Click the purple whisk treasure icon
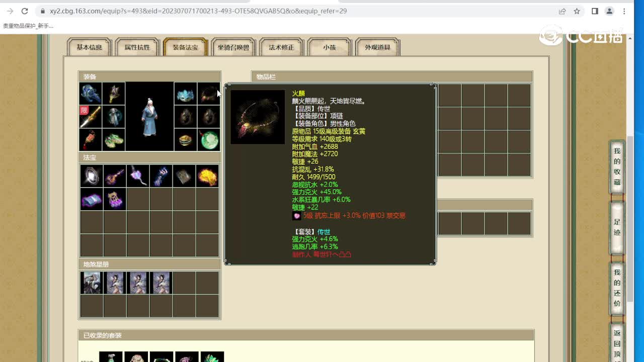This screenshot has width=644, height=362. 138,176
